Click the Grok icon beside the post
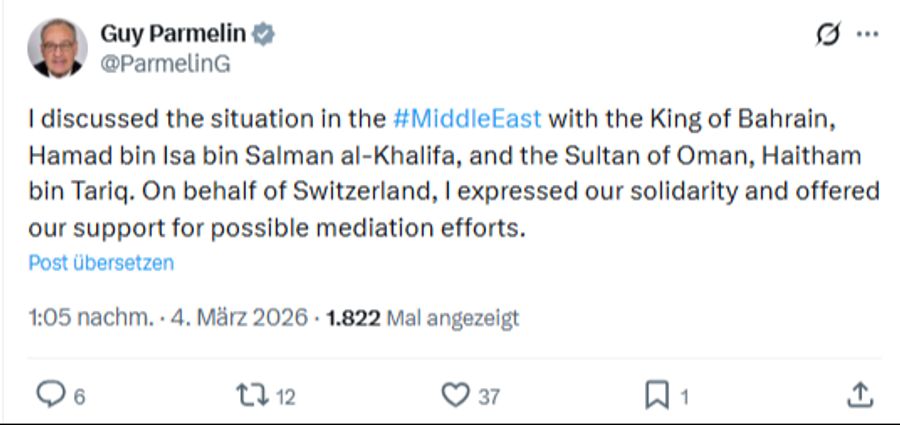 (x=828, y=35)
